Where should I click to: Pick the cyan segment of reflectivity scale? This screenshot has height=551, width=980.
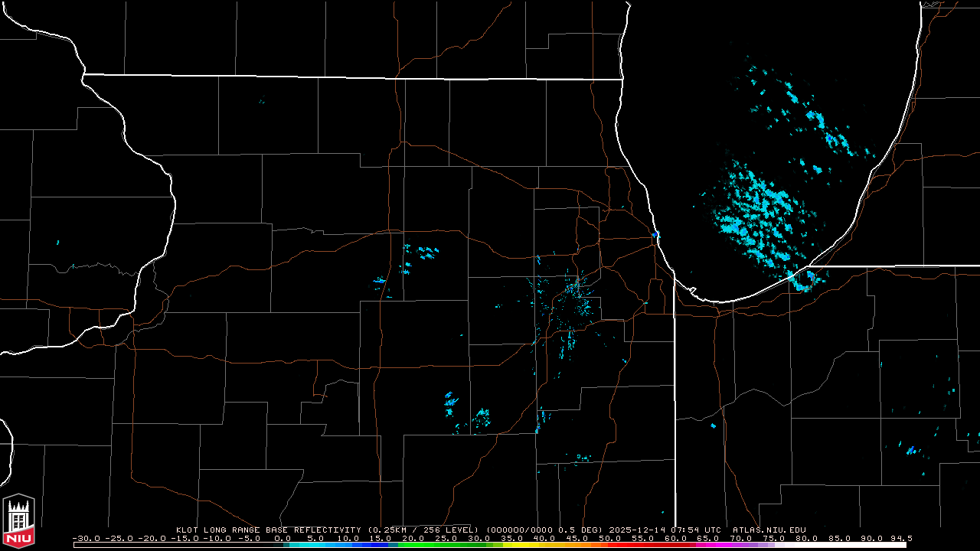tap(322, 545)
